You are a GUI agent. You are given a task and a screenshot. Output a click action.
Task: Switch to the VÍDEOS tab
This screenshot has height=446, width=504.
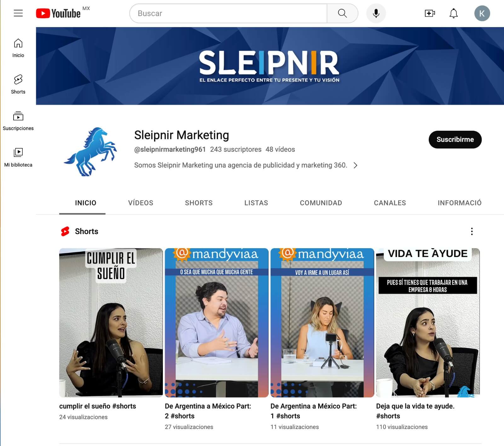pyautogui.click(x=140, y=203)
